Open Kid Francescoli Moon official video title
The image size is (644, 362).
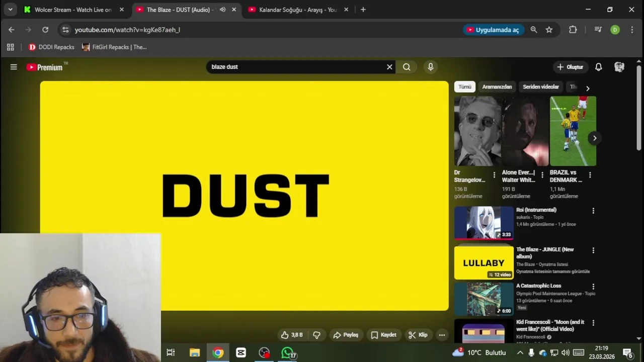550,325
